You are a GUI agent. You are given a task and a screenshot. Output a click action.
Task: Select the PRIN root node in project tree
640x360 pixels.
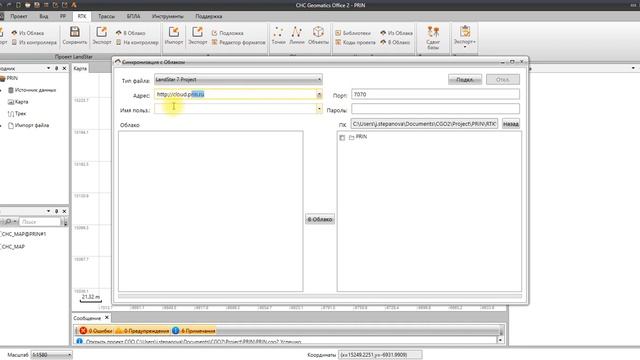(x=9, y=78)
